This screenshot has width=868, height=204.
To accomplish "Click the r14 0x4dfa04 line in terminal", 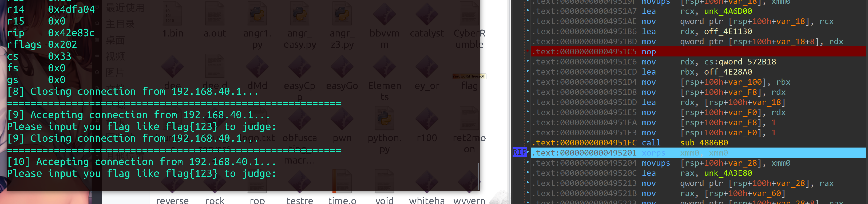I will pos(51,9).
